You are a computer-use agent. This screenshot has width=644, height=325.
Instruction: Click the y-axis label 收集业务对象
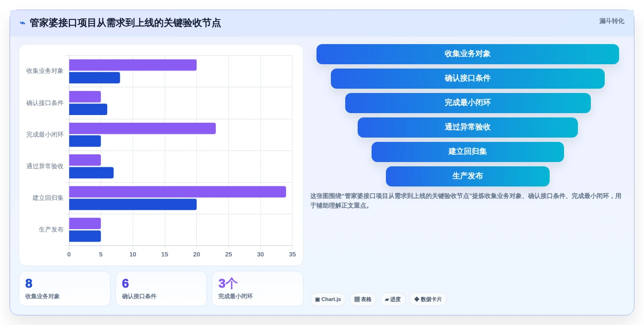coord(45,71)
